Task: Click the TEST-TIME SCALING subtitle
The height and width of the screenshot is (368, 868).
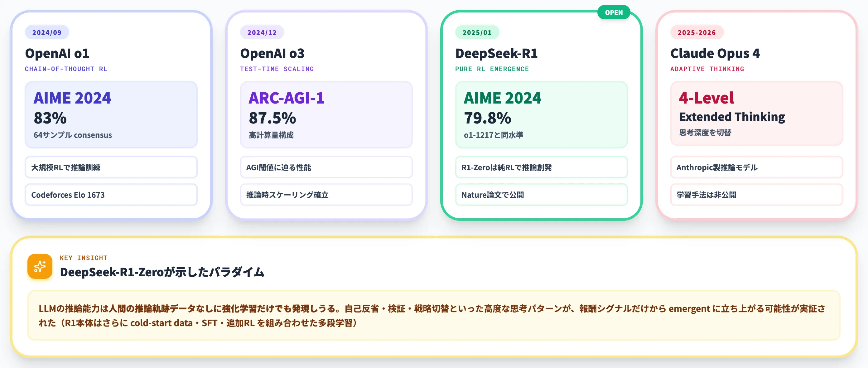Action: [x=277, y=69]
